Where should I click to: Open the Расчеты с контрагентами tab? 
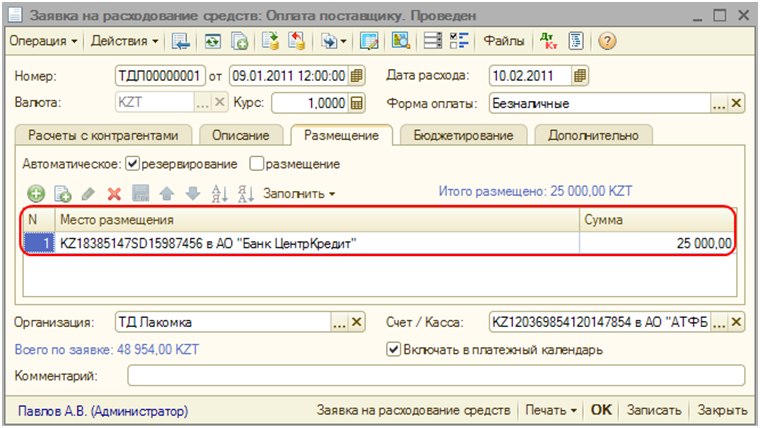(x=104, y=135)
